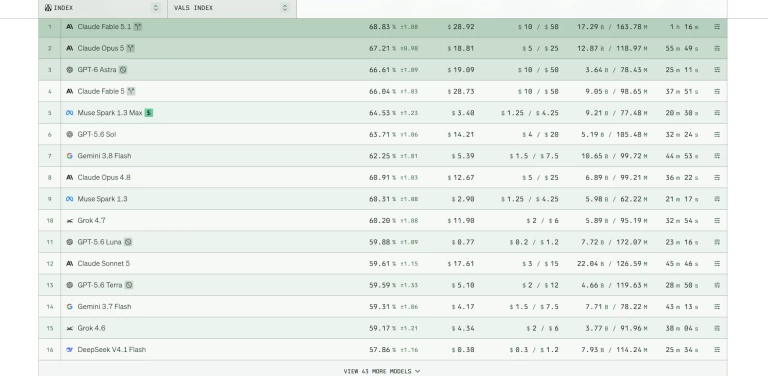Click the 17.29 B / 163.78 M tokens cell
The width and height of the screenshot is (768, 376).
[612, 27]
